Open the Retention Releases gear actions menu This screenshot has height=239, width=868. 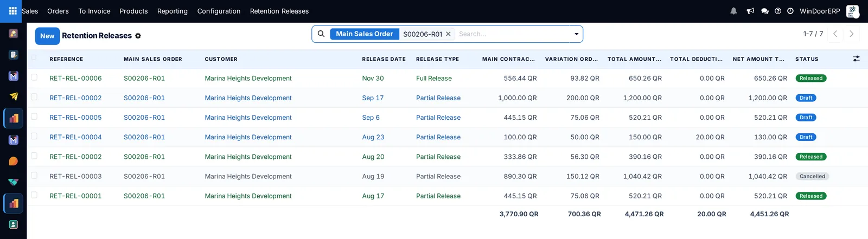(138, 36)
